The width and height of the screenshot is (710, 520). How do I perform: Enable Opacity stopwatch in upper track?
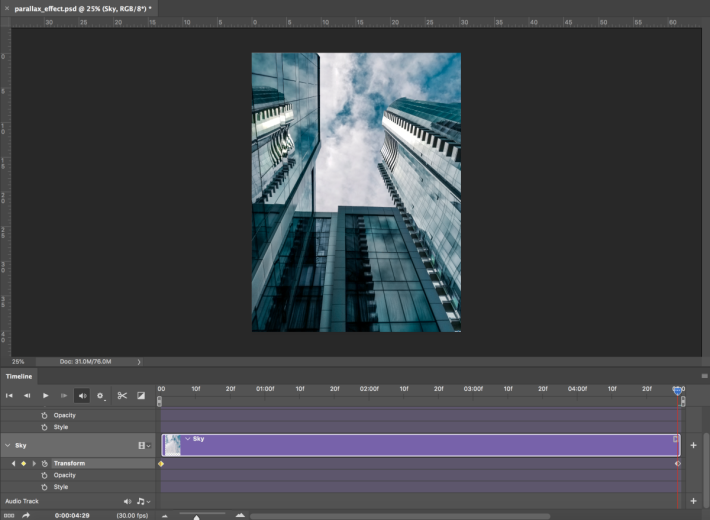(x=44, y=415)
